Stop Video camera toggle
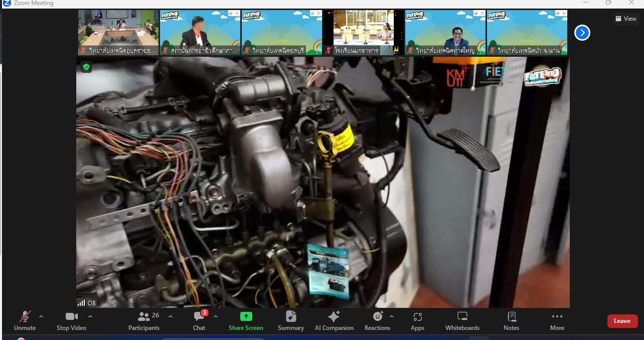Image resolution: width=644 pixels, height=340 pixels. click(71, 320)
